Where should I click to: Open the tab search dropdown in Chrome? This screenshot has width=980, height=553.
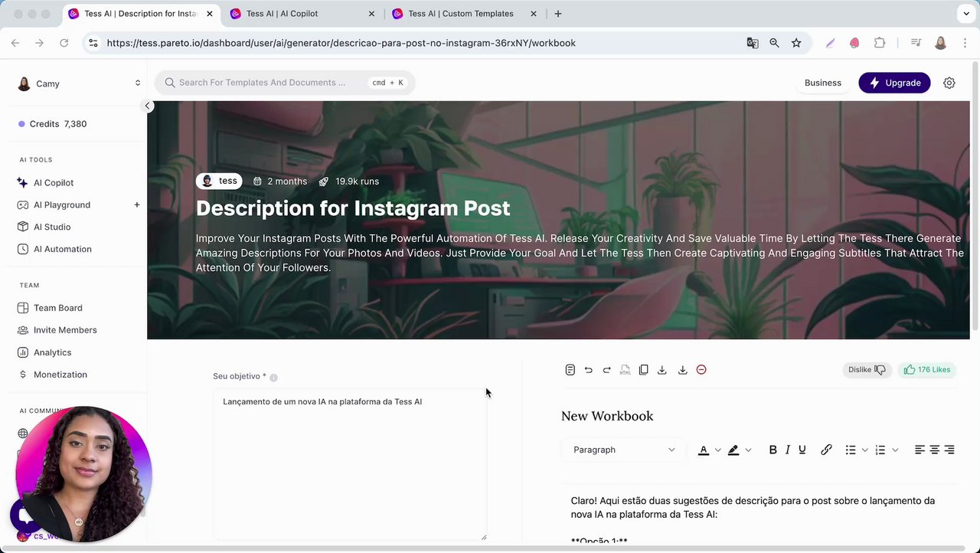966,14
